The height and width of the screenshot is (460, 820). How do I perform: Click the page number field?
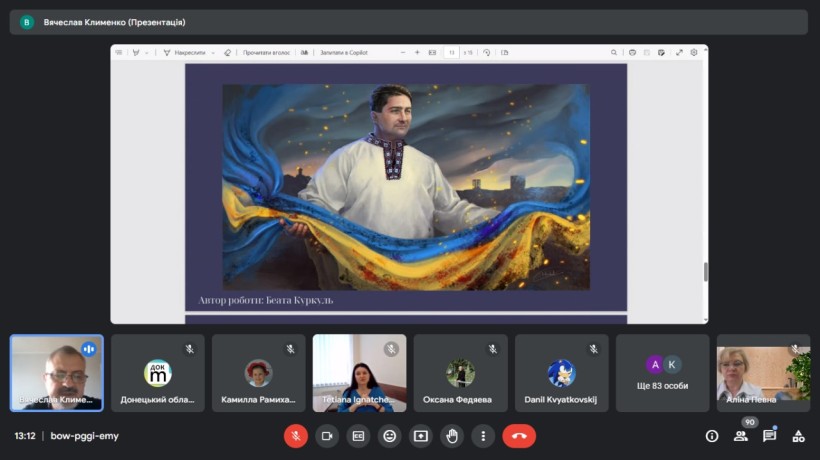451,53
